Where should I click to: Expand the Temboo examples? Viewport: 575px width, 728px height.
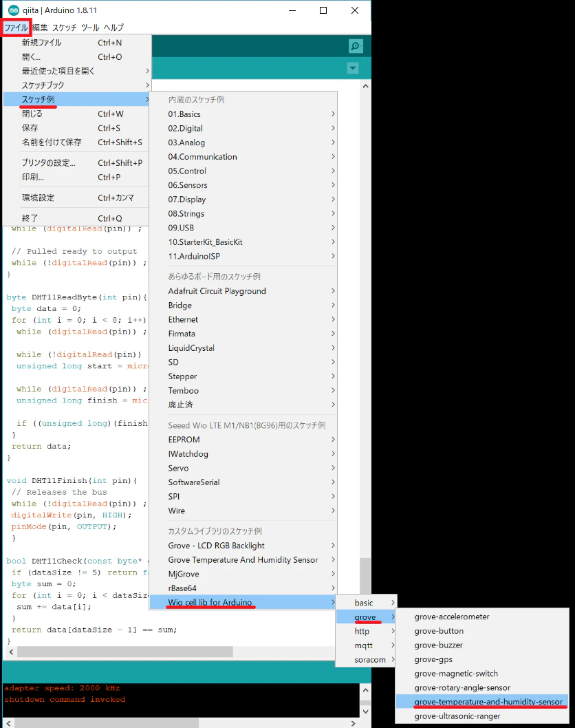[243, 390]
